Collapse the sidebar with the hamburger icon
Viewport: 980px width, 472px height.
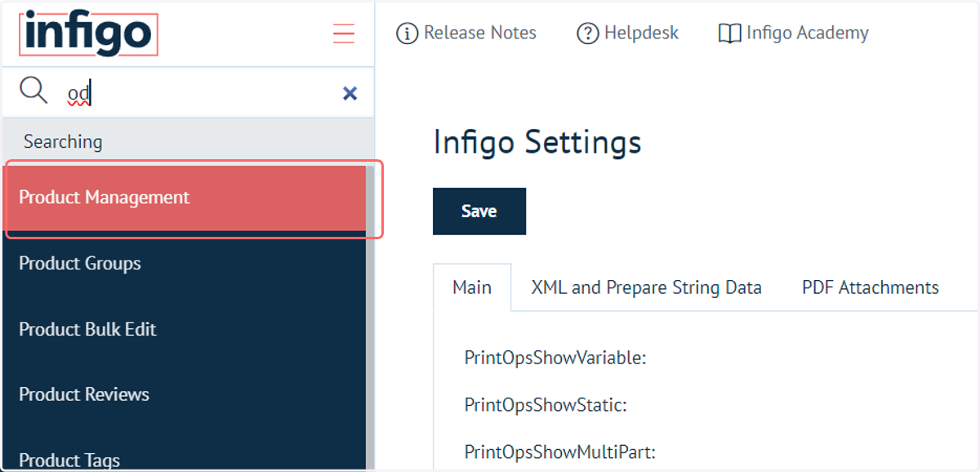344,33
